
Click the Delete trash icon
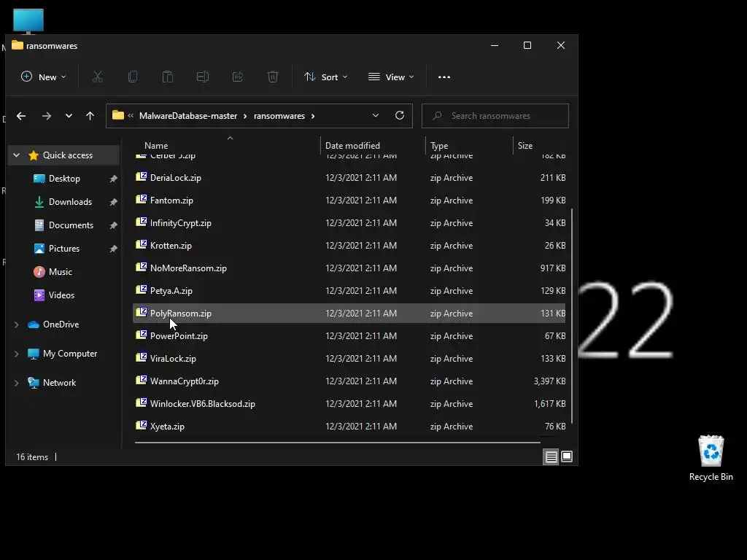tap(273, 77)
